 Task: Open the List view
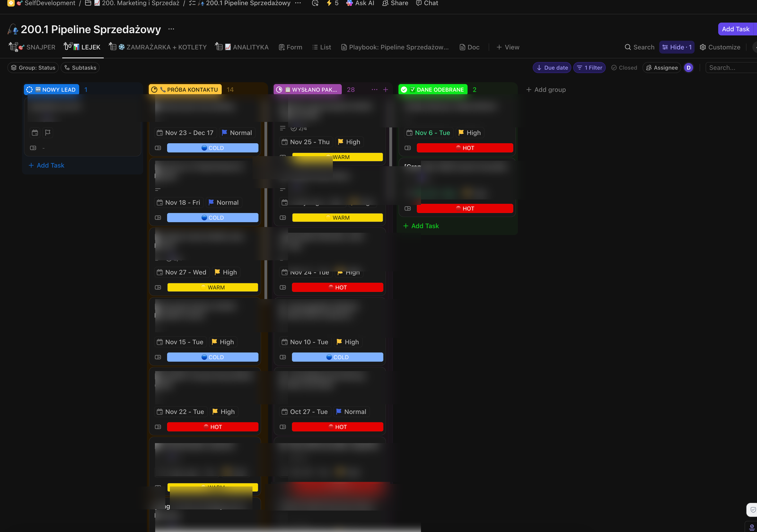(x=321, y=47)
